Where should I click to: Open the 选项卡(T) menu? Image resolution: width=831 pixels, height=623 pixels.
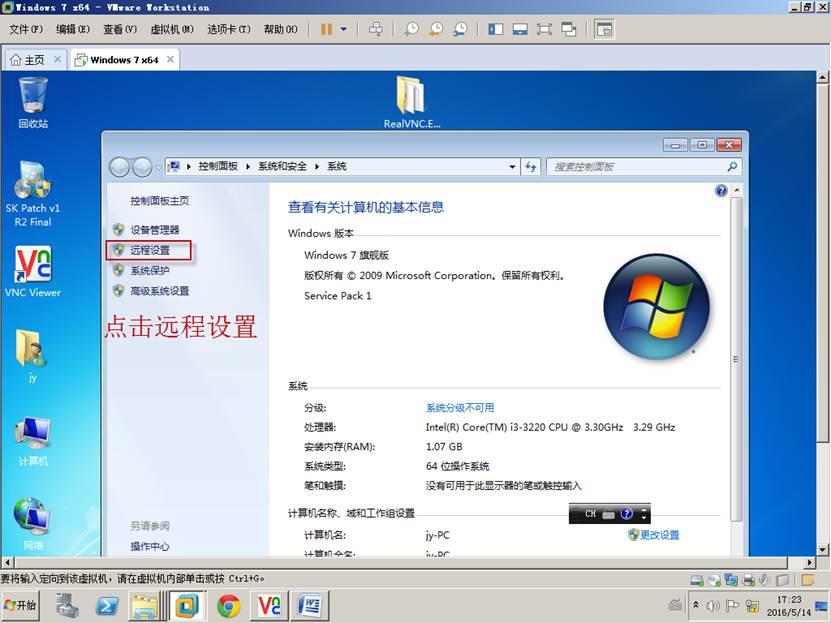click(x=228, y=29)
